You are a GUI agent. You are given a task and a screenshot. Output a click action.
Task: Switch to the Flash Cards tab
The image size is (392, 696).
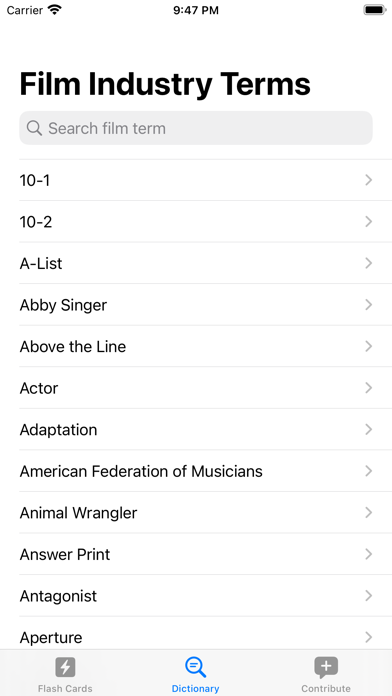(x=65, y=673)
